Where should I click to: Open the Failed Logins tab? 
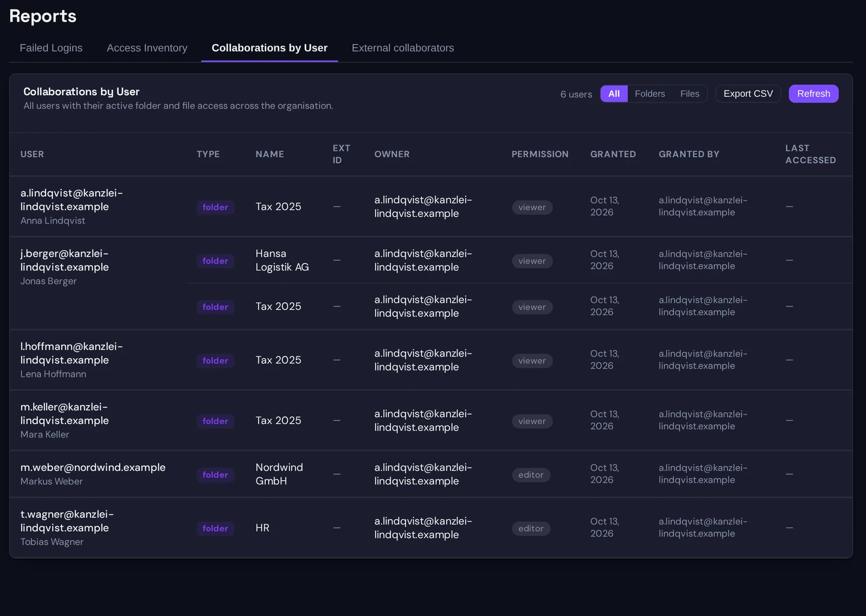click(x=51, y=48)
